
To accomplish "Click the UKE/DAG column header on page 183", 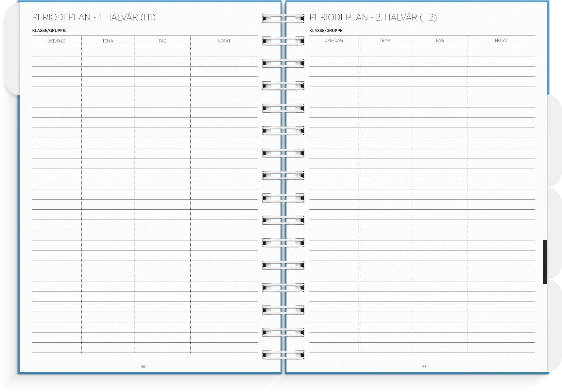I will click(333, 40).
